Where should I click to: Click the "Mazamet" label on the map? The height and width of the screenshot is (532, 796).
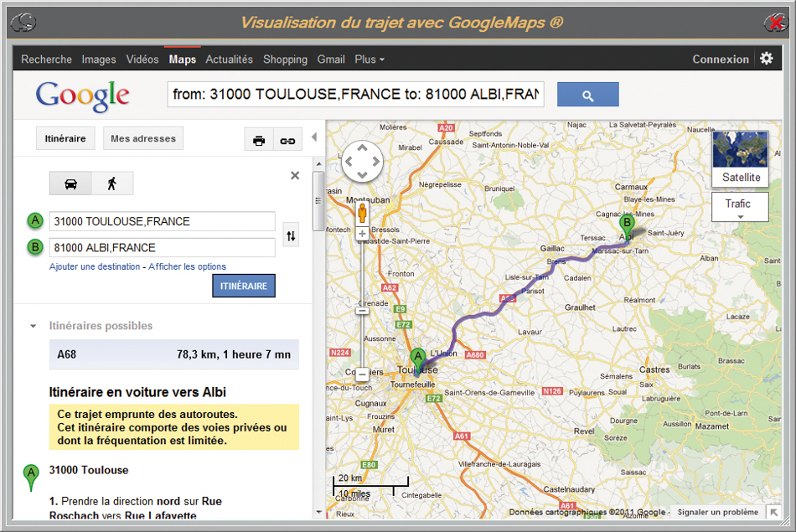712,426
